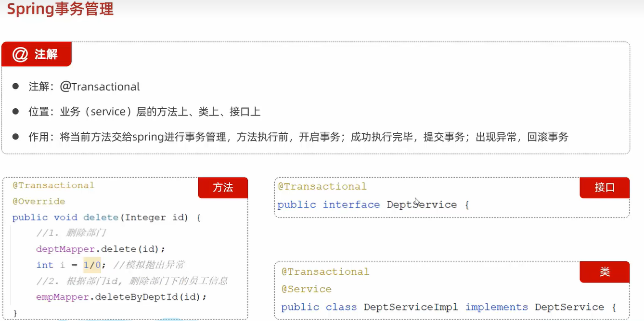Screen dimensions: 644x321
Task: Click @Transactional in the 接口 code box
Action: (322, 187)
